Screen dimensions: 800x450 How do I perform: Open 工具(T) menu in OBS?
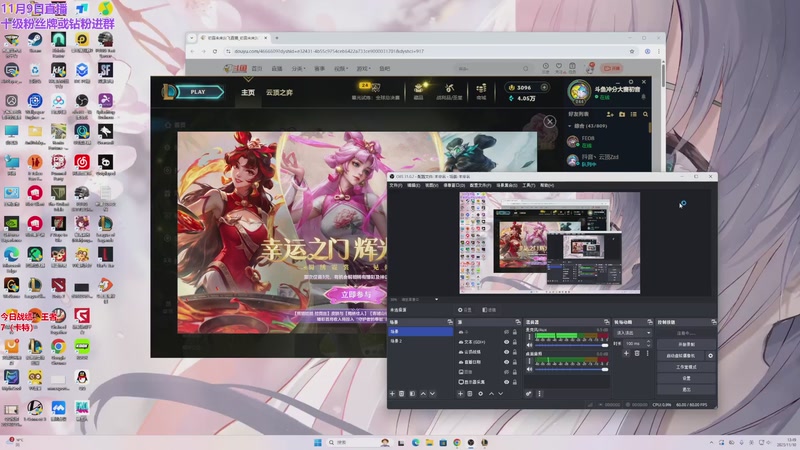coord(529,185)
